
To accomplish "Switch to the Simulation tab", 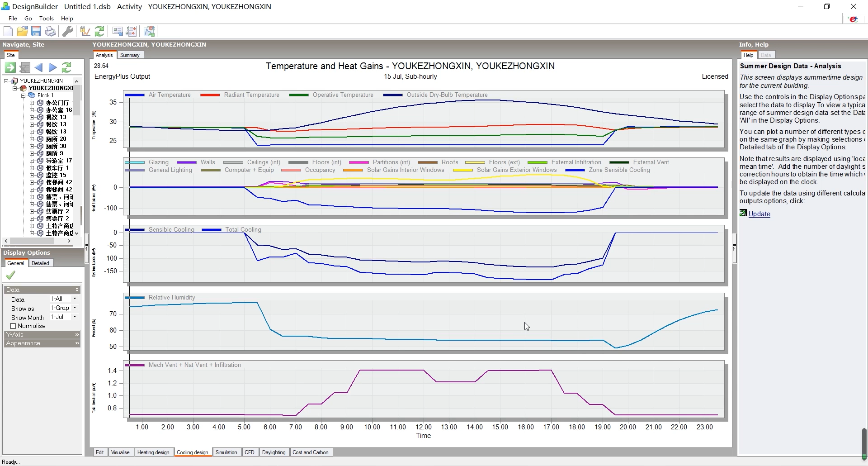I will click(226, 452).
